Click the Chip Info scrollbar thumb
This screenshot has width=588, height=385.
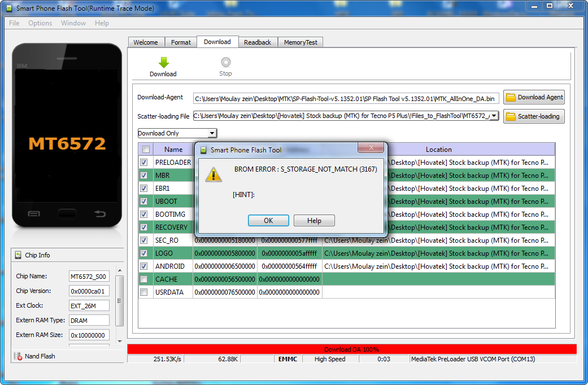pyautogui.click(x=120, y=301)
